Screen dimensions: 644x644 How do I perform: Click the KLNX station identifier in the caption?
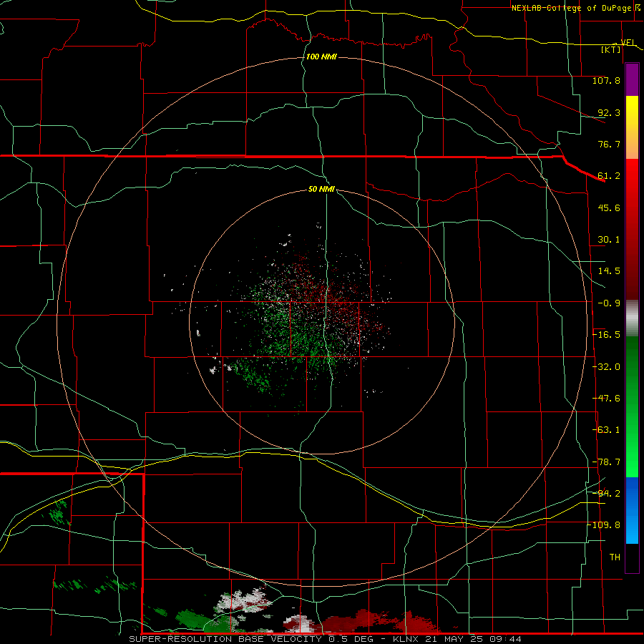click(x=406, y=639)
